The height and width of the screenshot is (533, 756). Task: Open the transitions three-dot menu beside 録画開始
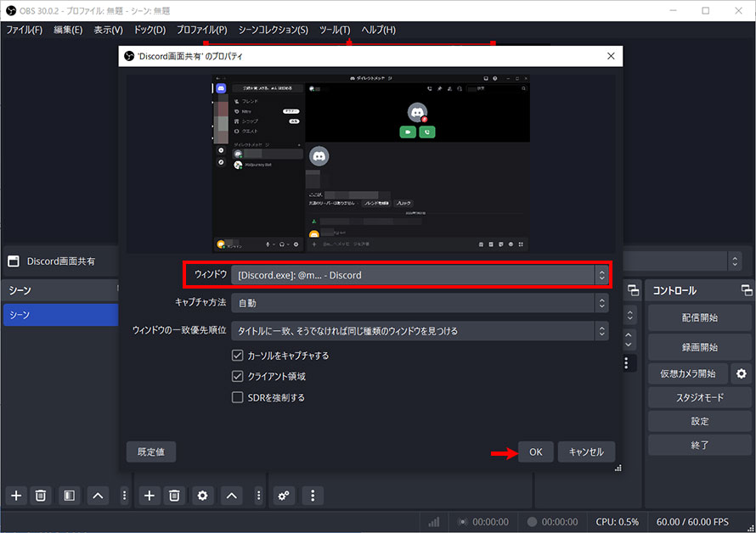[x=626, y=363]
